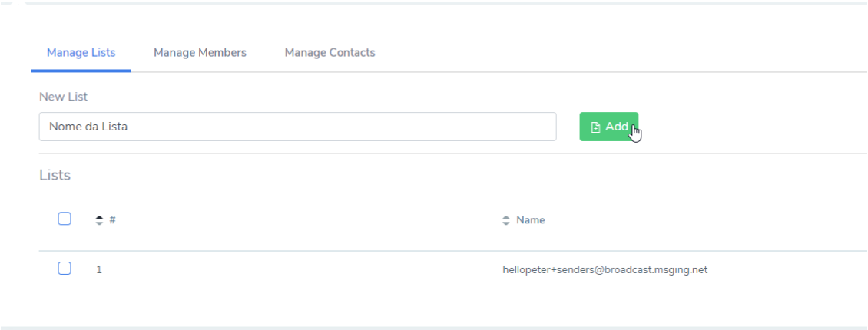Screen dimensions: 868x330
Task: Focus the Nome da Lista input field
Action: coord(297,127)
